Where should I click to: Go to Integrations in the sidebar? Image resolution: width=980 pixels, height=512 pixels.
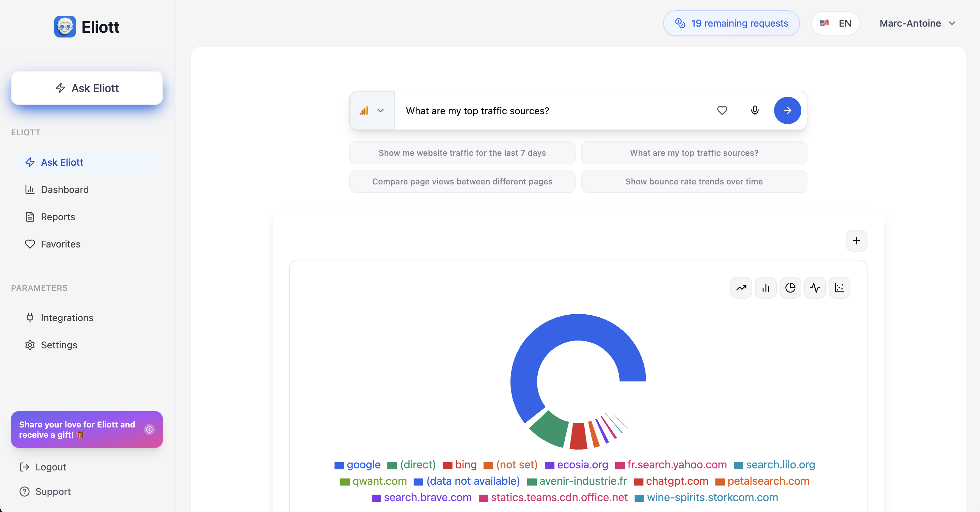click(x=67, y=318)
